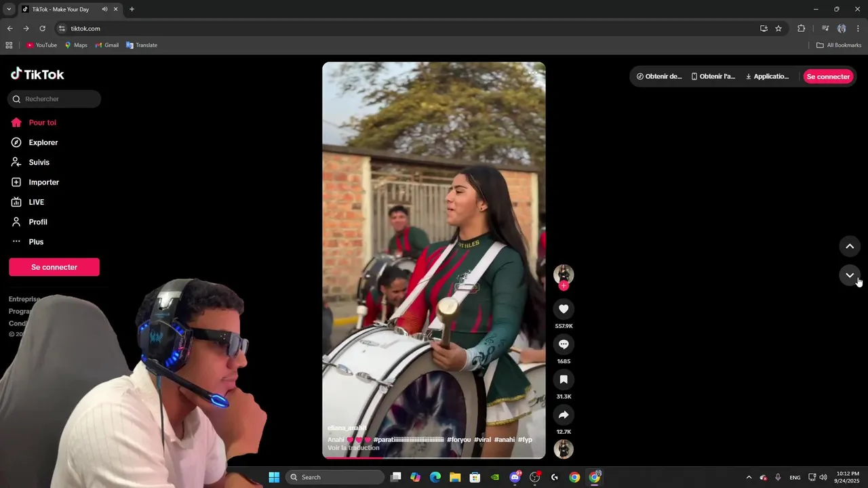868x488 pixels.
Task: Open Microsoft Store from taskbar
Action: 475,477
